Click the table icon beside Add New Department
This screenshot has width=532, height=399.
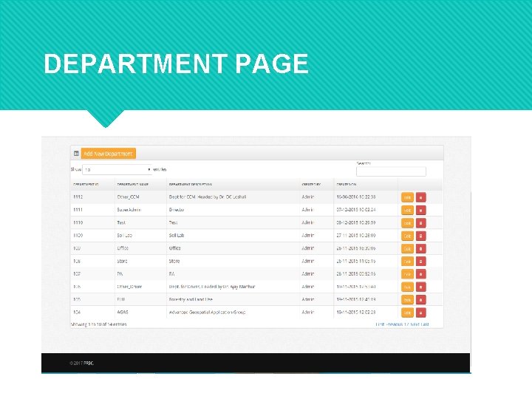coord(76,154)
